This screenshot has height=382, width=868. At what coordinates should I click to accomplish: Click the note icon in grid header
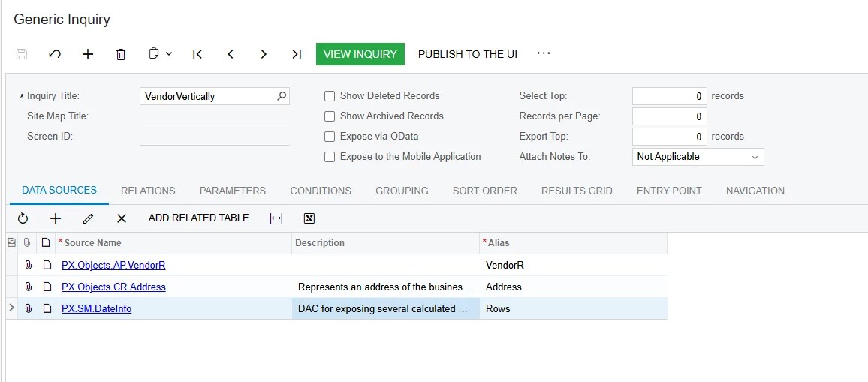[47, 242]
